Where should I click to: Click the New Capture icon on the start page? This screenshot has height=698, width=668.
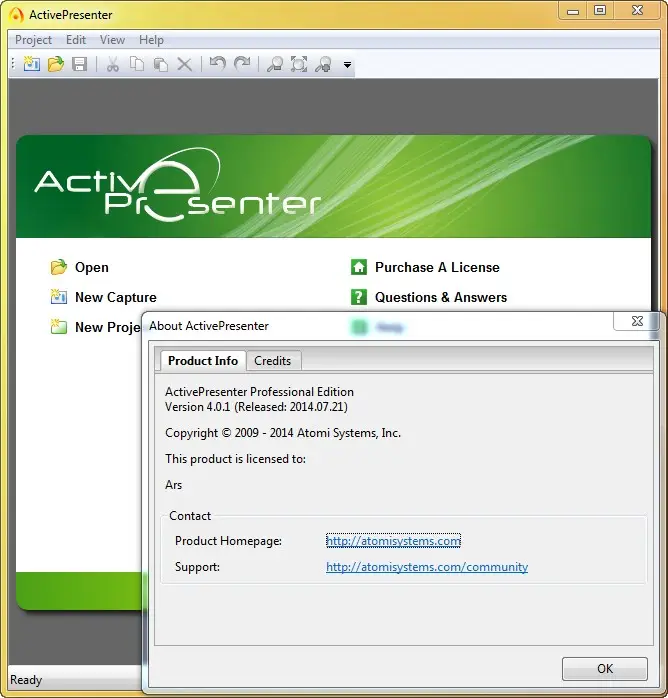[58, 297]
